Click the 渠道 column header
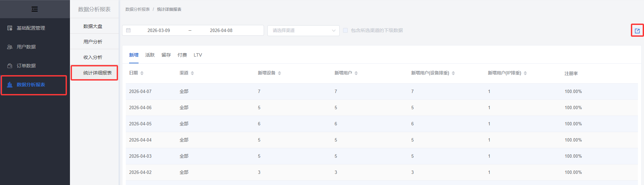This screenshot has width=644, height=185. 184,73
